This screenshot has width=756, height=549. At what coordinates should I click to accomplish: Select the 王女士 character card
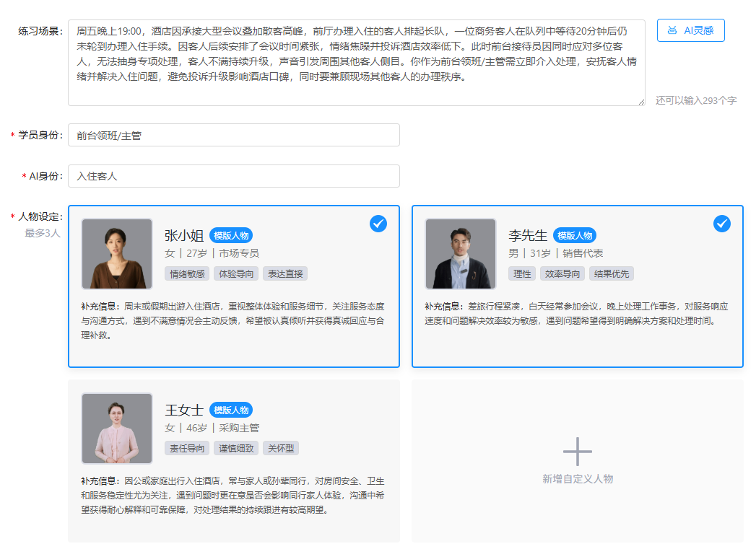coord(233,460)
